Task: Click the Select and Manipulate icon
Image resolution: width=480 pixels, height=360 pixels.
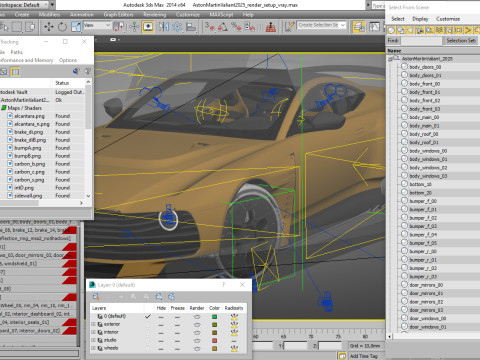Action: pyautogui.click(x=134, y=27)
